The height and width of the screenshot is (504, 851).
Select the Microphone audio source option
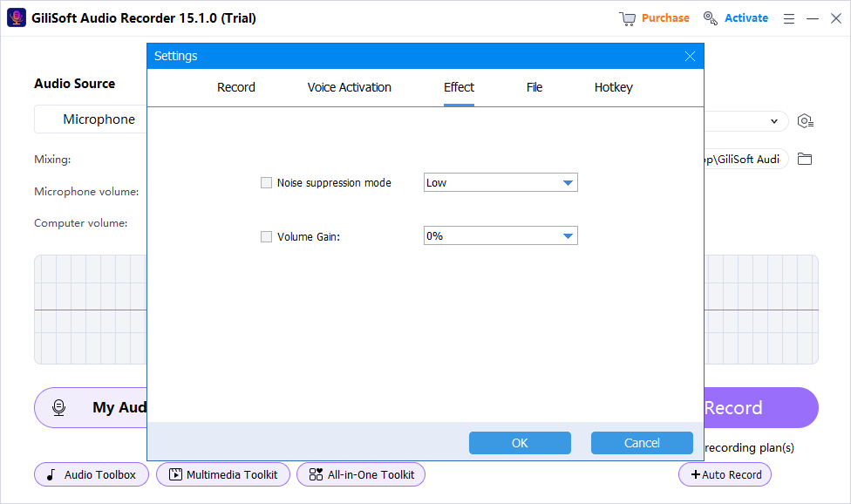click(x=91, y=119)
